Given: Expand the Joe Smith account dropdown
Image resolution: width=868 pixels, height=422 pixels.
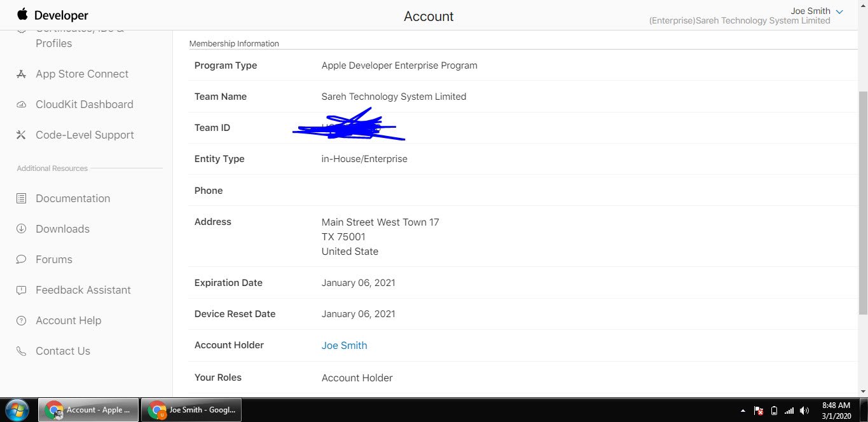Looking at the screenshot, I should tap(839, 11).
